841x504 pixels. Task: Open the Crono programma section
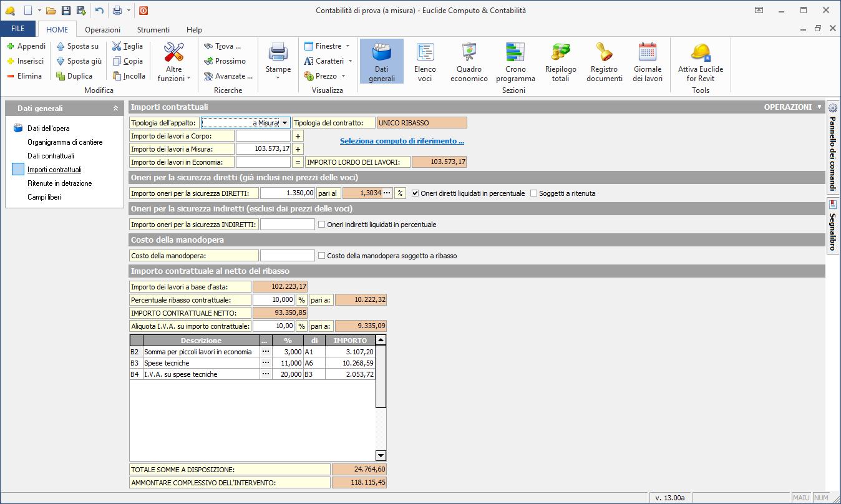(x=515, y=61)
